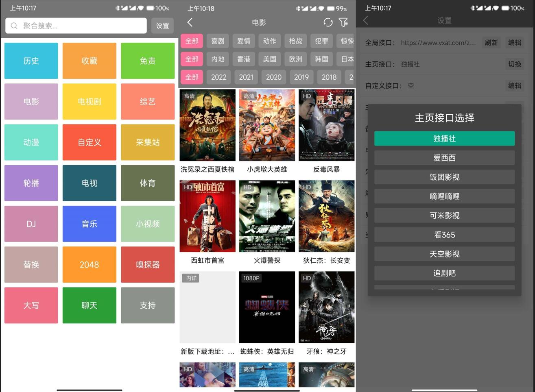Click 刷新 next to 全局接口
This screenshot has width=535, height=392.
[491, 42]
